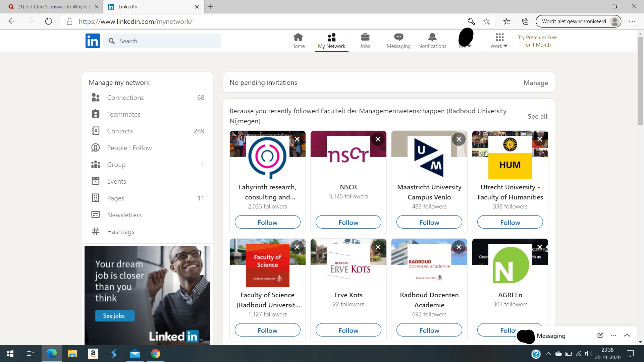This screenshot has height=362, width=644.
Task: Expand the Work apps dropdown
Action: coord(499,41)
